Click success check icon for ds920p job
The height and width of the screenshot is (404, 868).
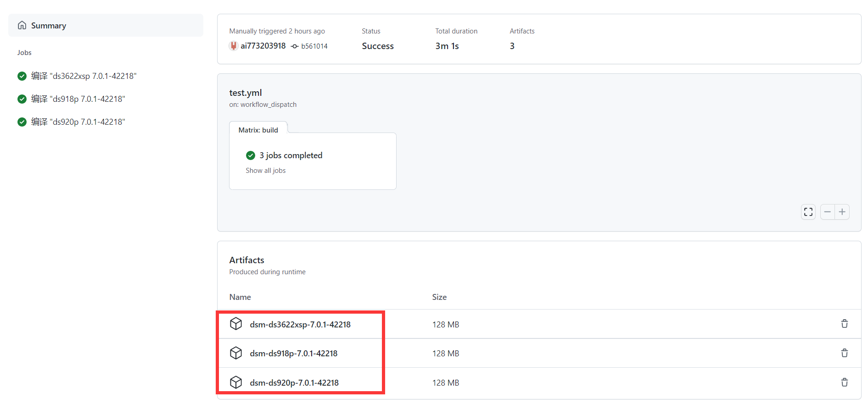[22, 122]
